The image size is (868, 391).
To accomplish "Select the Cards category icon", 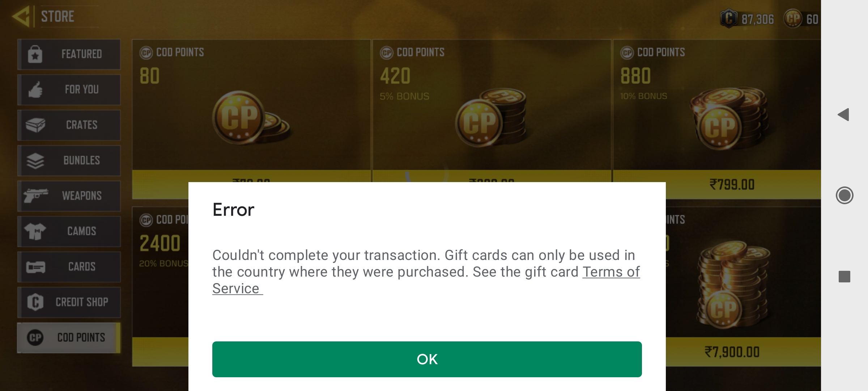I will 34,266.
